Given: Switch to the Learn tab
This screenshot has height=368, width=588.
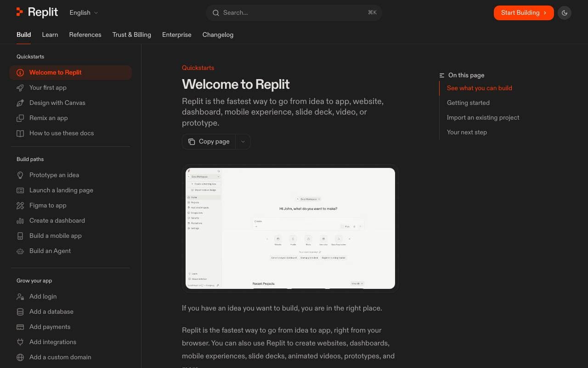Looking at the screenshot, I should [50, 34].
